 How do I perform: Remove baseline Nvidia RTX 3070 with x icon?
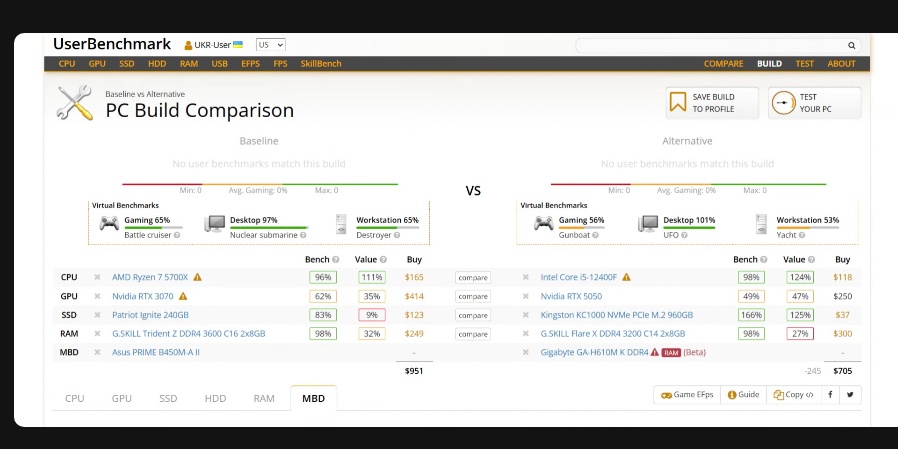(97, 296)
